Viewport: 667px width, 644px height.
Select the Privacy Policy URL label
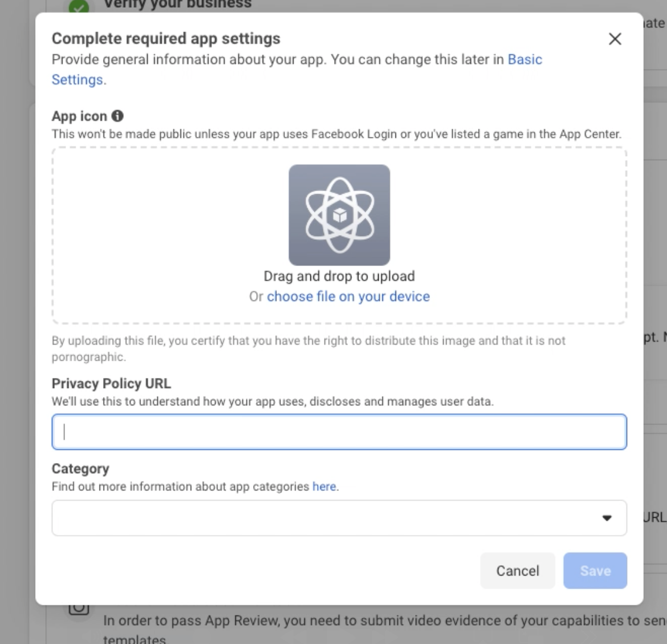(x=111, y=383)
